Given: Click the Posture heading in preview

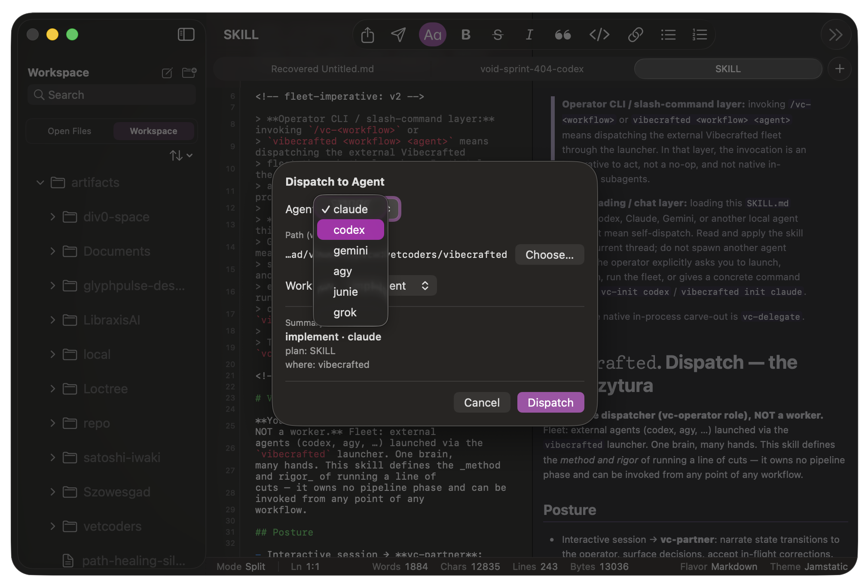Looking at the screenshot, I should tap(569, 510).
